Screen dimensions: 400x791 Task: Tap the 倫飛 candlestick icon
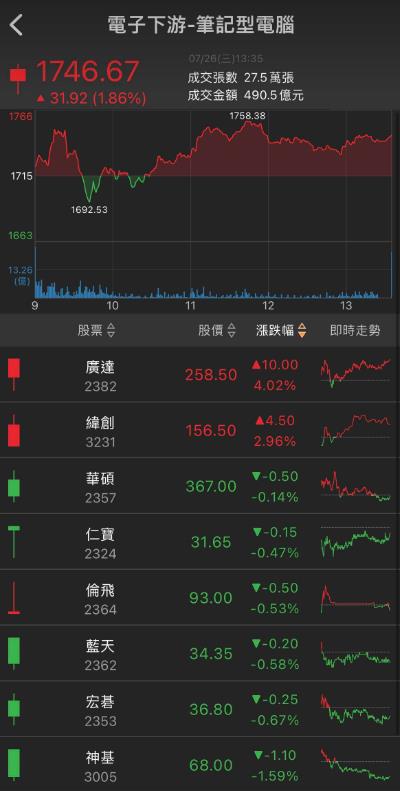14,597
